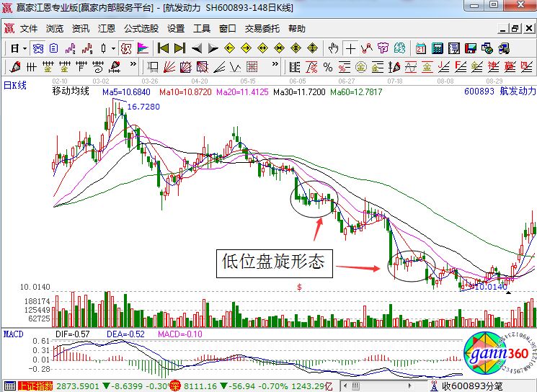
Task: Jump to first bar with skip-start arrow
Action: point(163,48)
